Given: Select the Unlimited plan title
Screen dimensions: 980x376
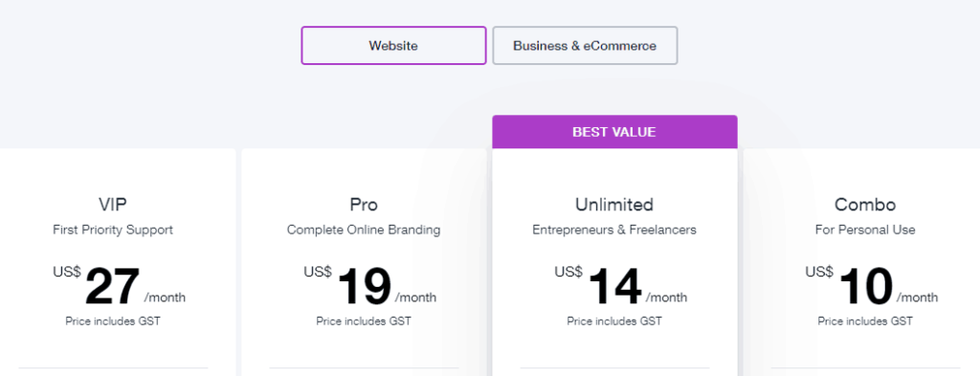Looking at the screenshot, I should pyautogui.click(x=614, y=204).
